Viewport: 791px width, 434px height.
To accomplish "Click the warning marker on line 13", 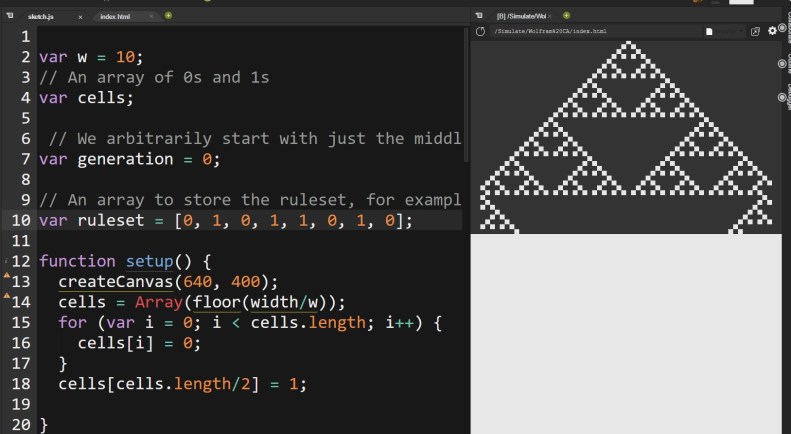I will pyautogui.click(x=7, y=277).
